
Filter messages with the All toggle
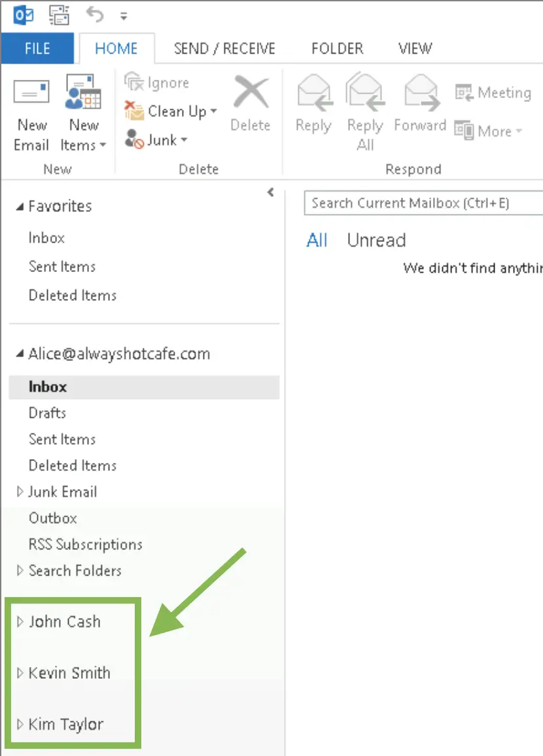(317, 240)
